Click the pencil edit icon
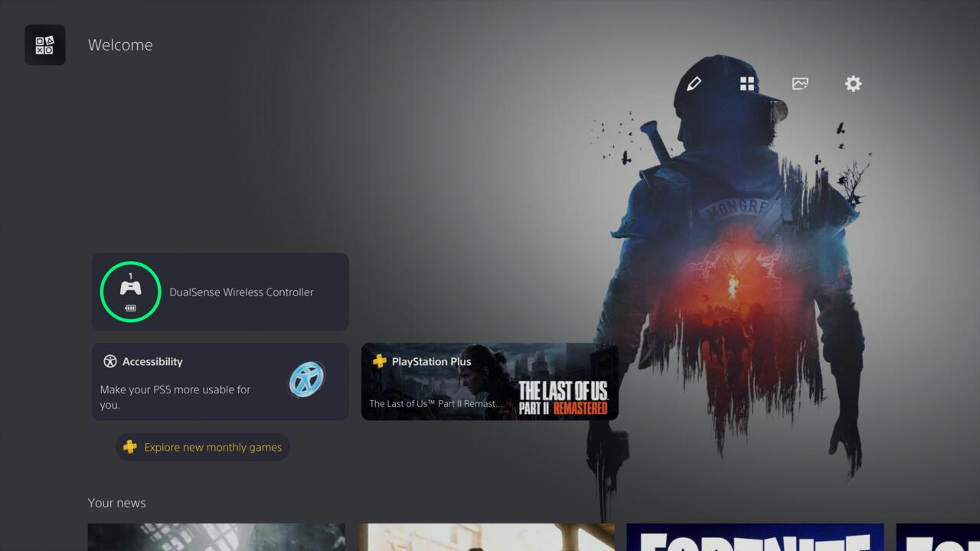The height and width of the screenshot is (551, 980). point(694,84)
